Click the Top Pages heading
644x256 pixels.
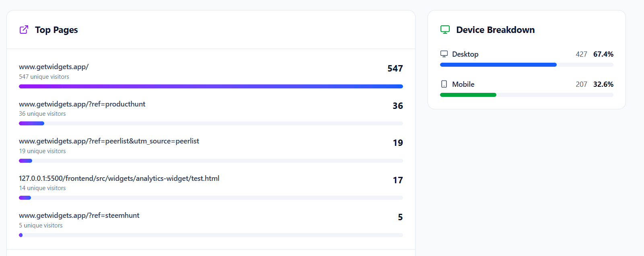pos(56,30)
